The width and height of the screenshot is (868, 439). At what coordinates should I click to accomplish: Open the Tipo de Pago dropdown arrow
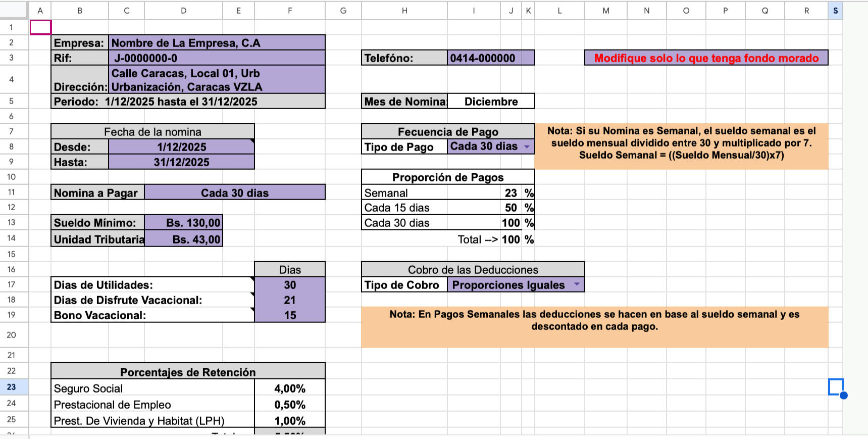[527, 147]
